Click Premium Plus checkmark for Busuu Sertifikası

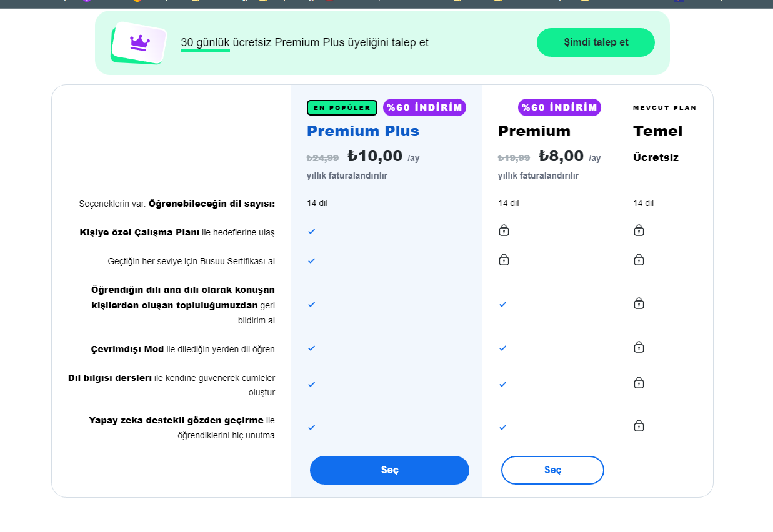pyautogui.click(x=312, y=261)
